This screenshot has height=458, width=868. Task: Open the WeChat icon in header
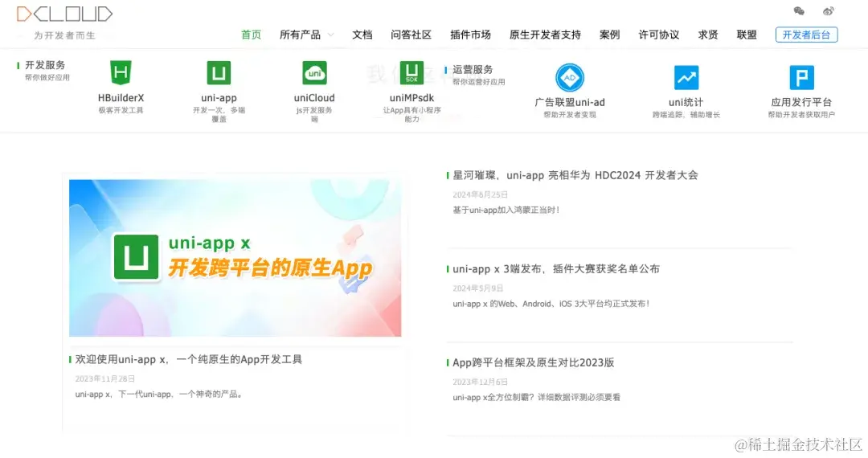coord(799,10)
